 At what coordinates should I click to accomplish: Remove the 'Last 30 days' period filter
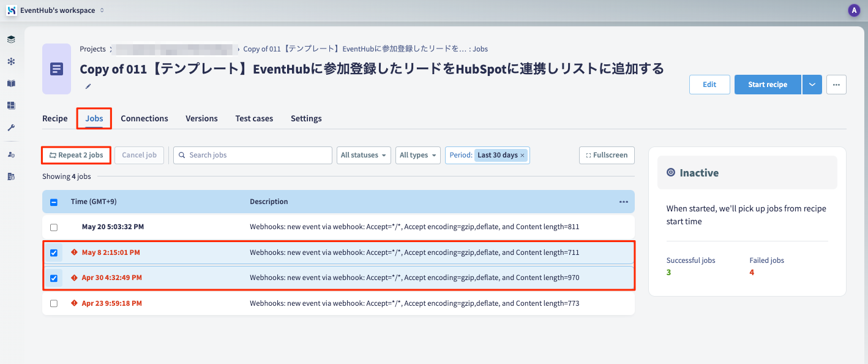point(522,155)
